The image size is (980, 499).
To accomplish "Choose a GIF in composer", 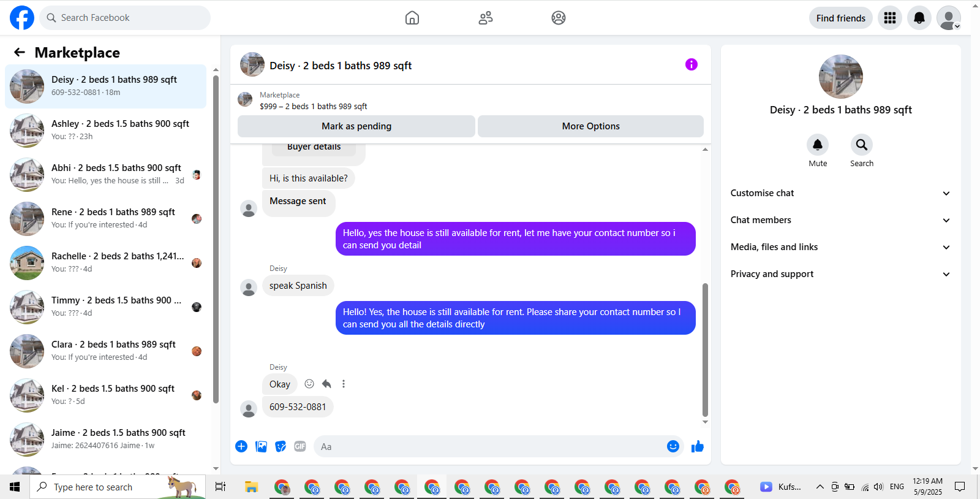I will 300,446.
